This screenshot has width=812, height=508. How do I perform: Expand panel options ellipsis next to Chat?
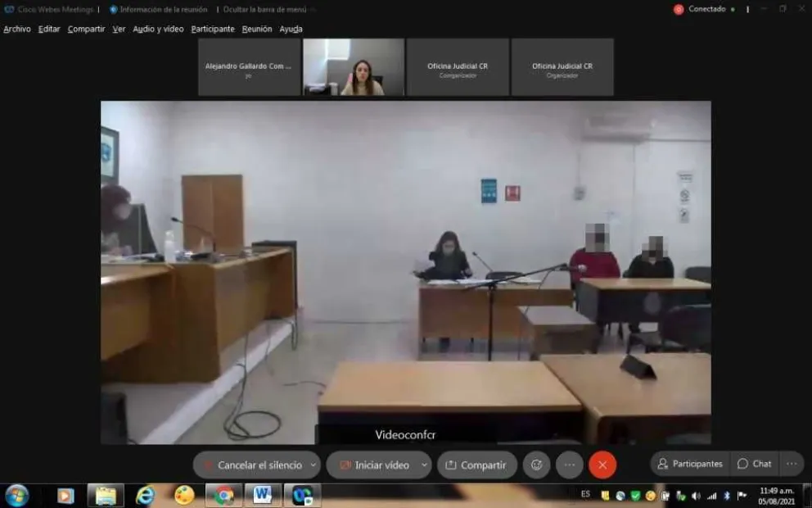point(792,464)
